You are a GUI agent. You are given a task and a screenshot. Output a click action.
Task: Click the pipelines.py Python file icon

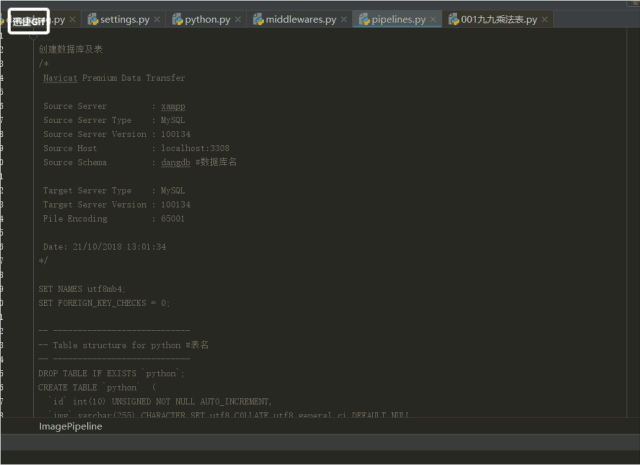(x=364, y=19)
